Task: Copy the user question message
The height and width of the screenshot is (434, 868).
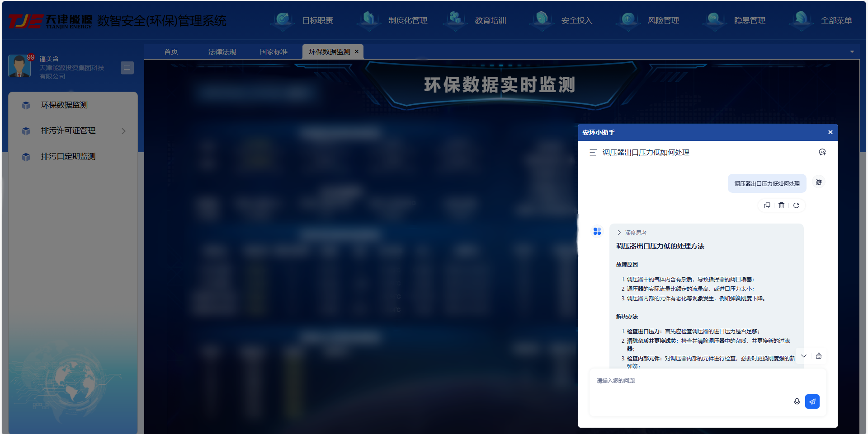Action: coord(767,205)
